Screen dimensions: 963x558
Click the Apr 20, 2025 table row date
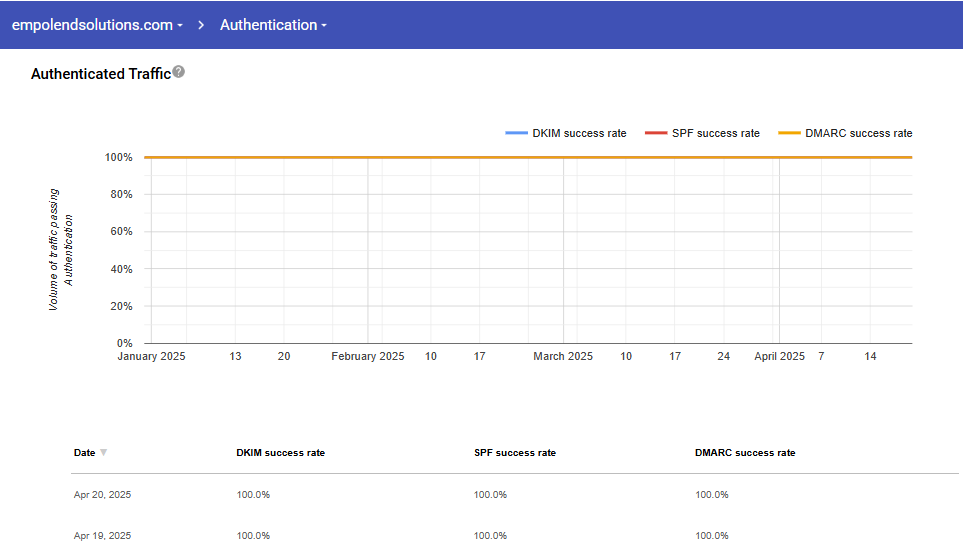tap(102, 495)
